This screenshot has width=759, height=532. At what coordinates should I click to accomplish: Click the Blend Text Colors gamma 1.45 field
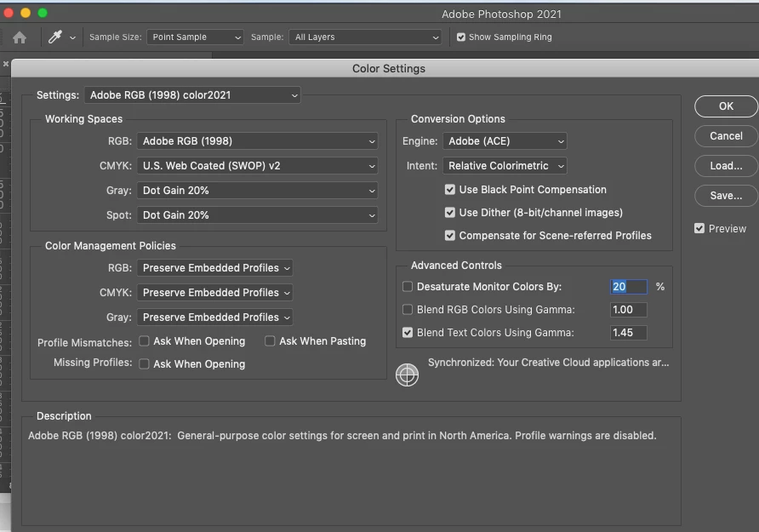click(x=628, y=333)
